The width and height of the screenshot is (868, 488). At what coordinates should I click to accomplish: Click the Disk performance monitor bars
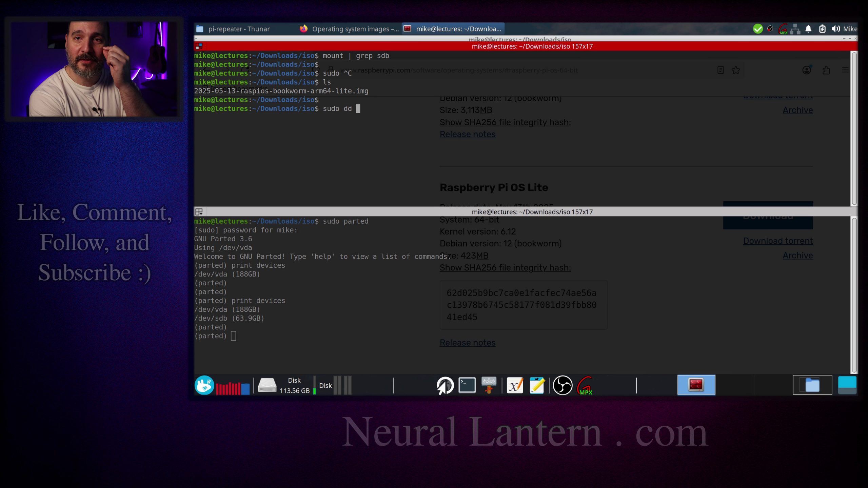(342, 385)
